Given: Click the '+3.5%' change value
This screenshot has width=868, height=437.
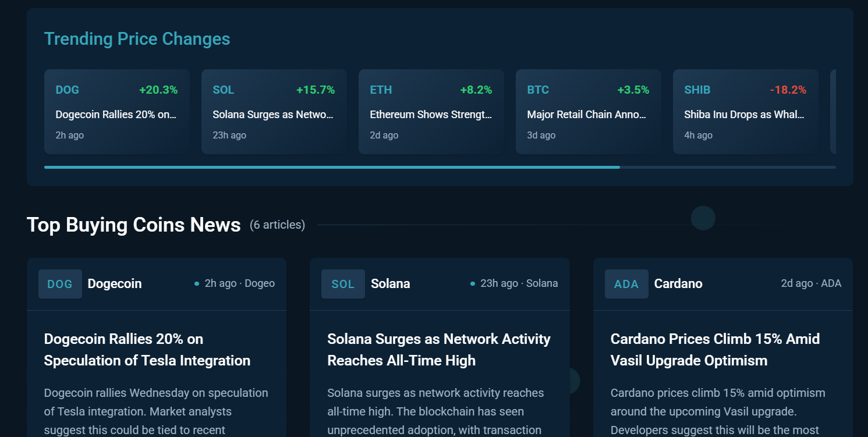Looking at the screenshot, I should coord(633,90).
